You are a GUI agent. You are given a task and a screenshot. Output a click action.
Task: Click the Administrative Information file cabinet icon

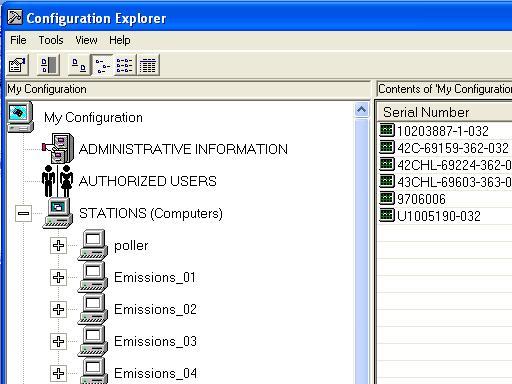click(x=58, y=148)
